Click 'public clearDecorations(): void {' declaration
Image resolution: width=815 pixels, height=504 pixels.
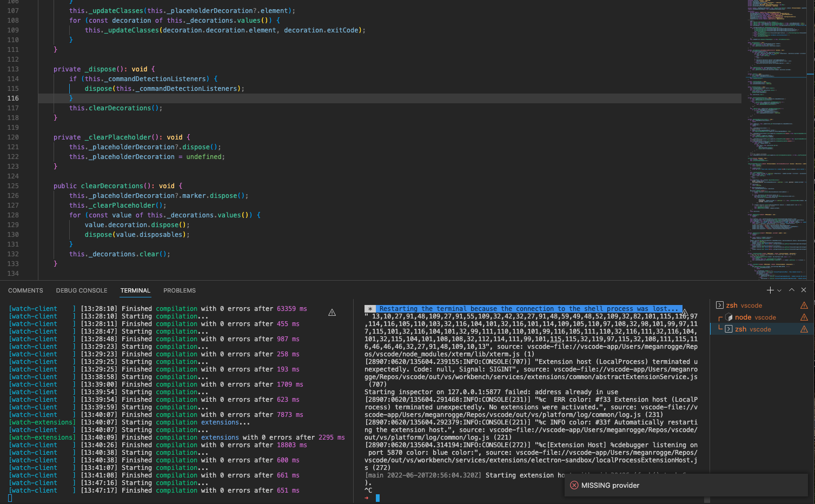pos(118,186)
